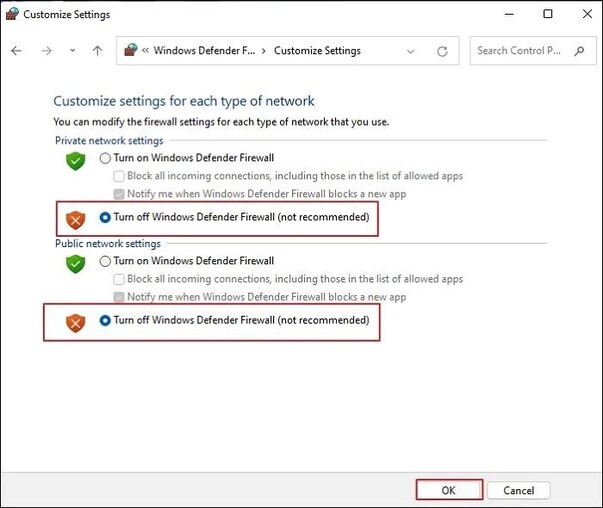Expand the address bar history dropdown
This screenshot has width=603, height=508.
coord(411,51)
